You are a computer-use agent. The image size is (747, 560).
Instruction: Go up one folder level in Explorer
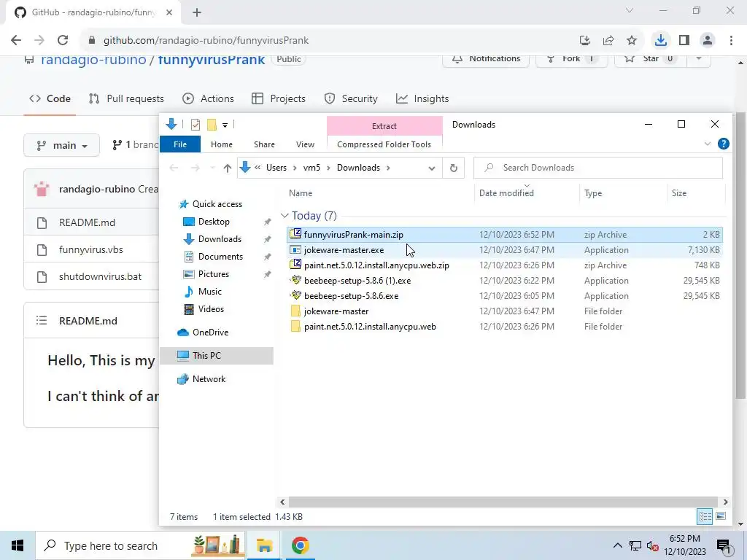tap(228, 168)
